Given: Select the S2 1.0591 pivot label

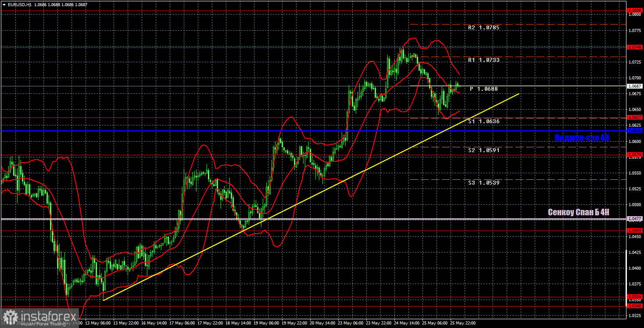Looking at the screenshot, I should (483, 150).
